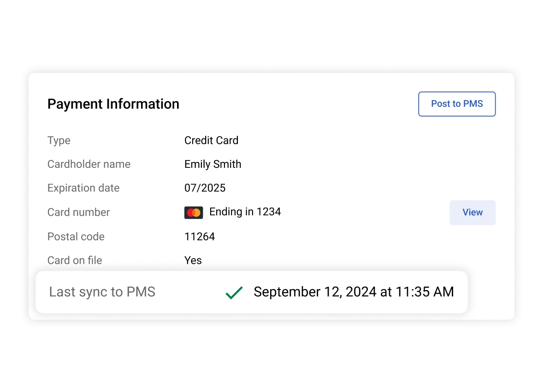Click the Card number label
544x392 pixels.
pyautogui.click(x=78, y=212)
